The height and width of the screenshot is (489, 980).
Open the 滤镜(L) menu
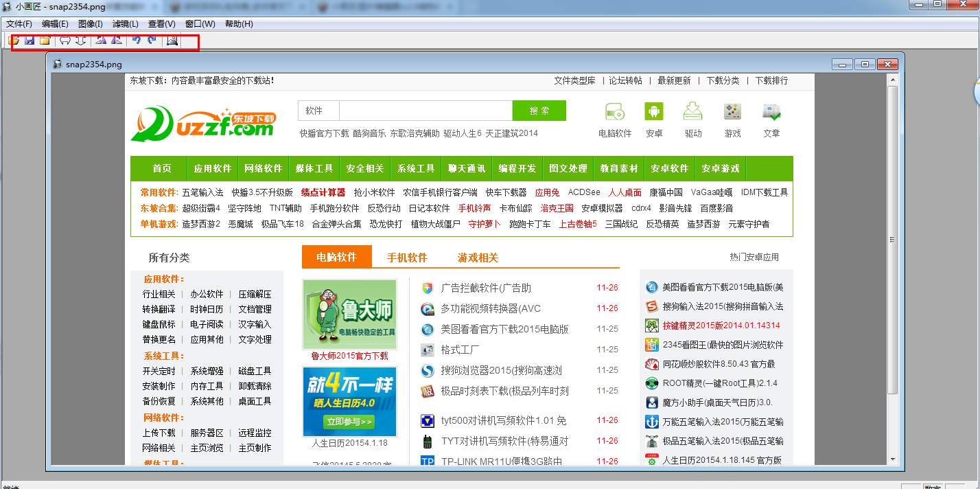125,24
